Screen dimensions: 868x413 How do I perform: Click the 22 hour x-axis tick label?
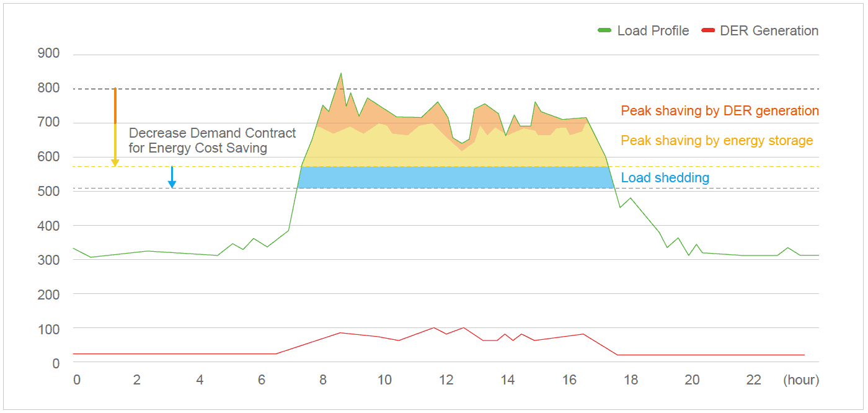click(753, 380)
